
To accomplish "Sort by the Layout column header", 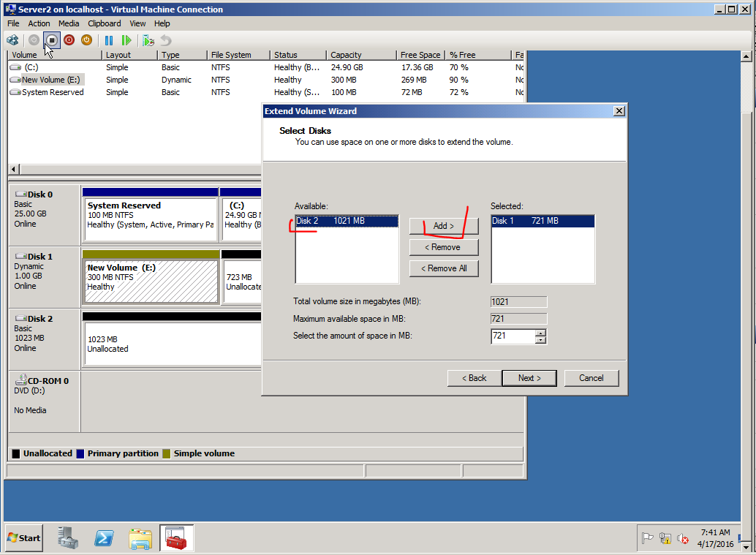I will click(129, 55).
